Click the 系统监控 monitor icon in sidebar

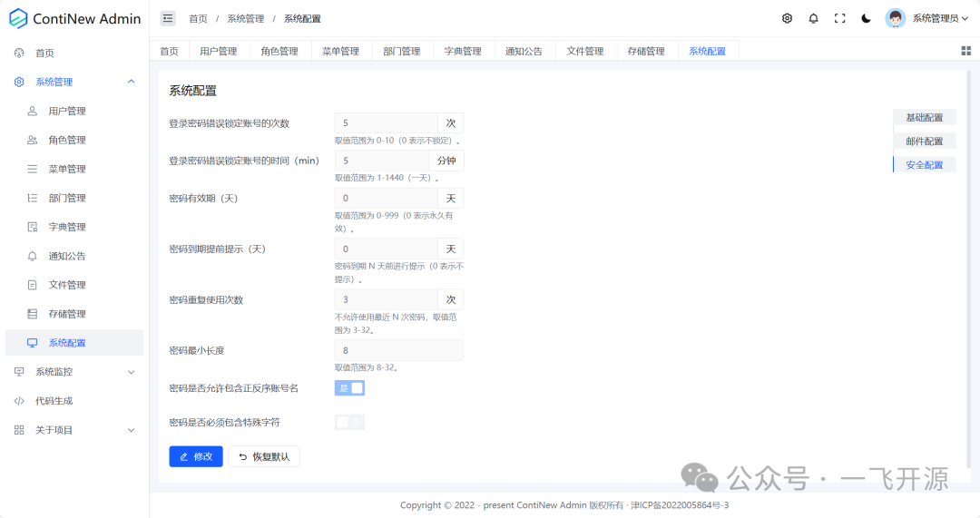[x=19, y=372]
